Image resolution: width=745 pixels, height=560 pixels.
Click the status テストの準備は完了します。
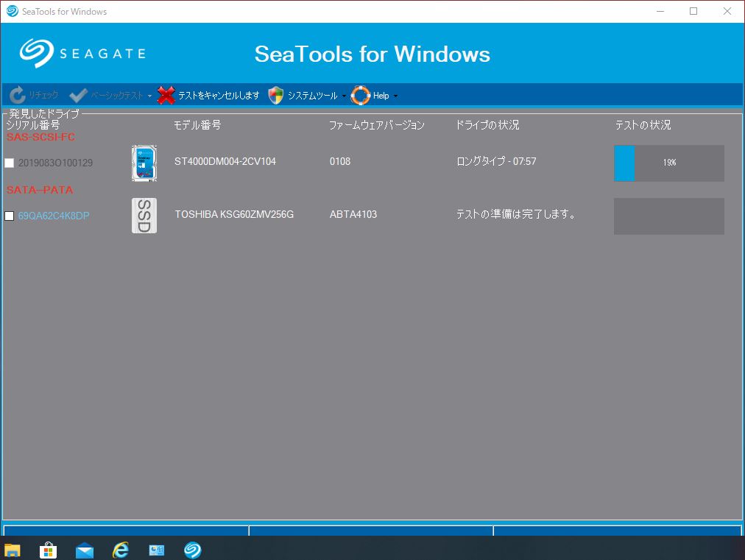[x=516, y=214]
